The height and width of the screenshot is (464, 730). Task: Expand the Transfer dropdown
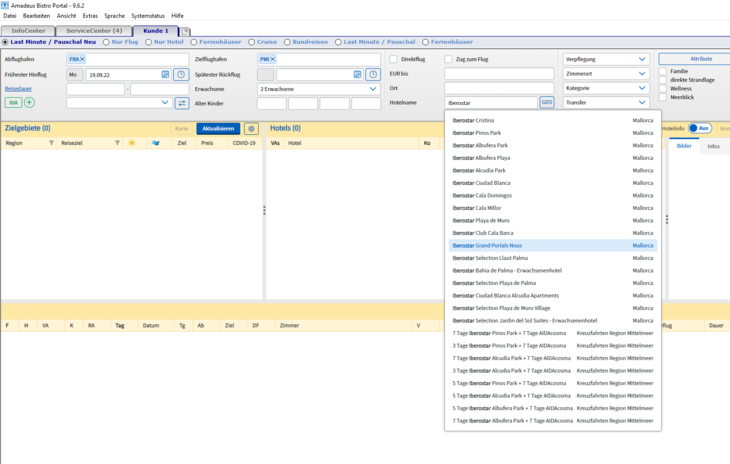(x=606, y=102)
